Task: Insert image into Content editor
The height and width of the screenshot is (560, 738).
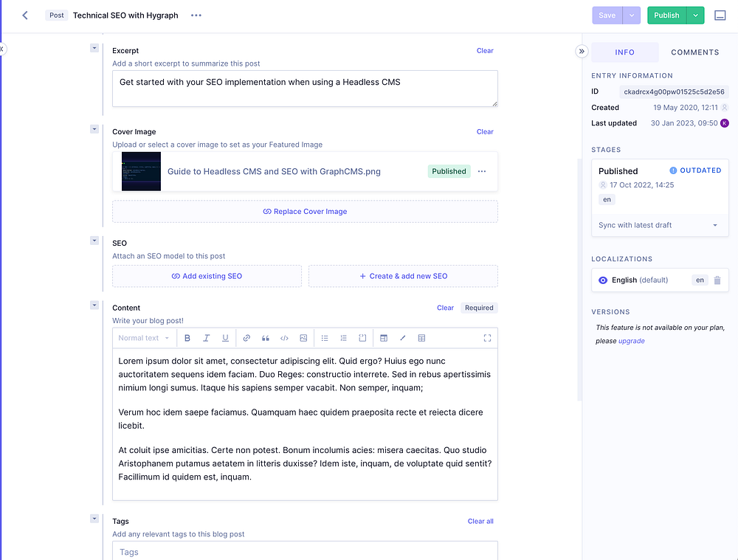Action: 303,338
